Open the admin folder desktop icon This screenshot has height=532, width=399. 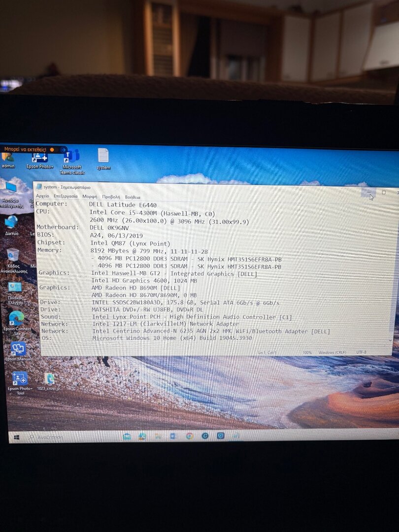pyautogui.click(x=8, y=161)
